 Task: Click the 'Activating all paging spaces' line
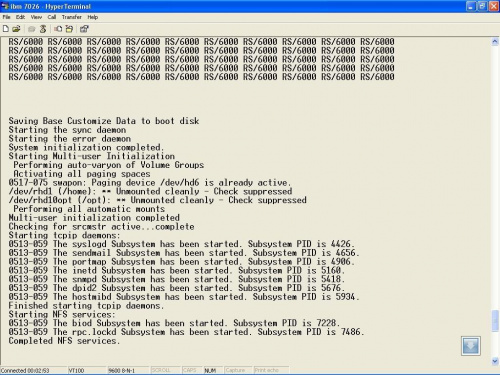pos(82,174)
